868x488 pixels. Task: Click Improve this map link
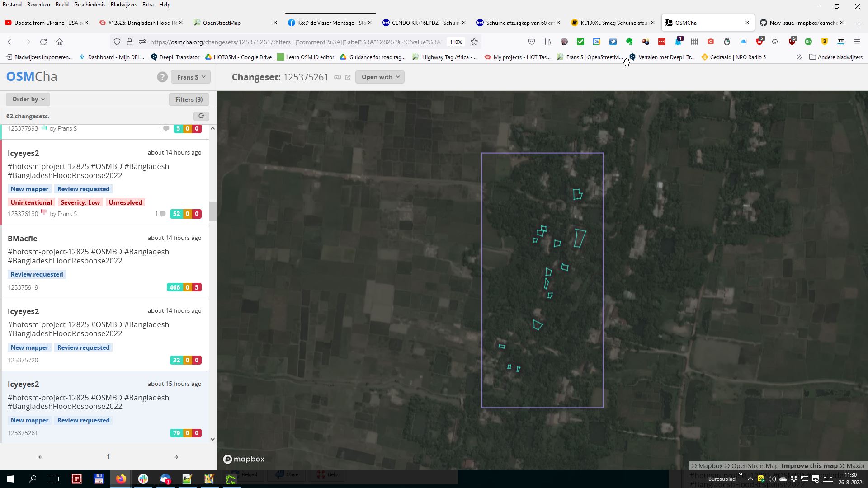(x=809, y=466)
